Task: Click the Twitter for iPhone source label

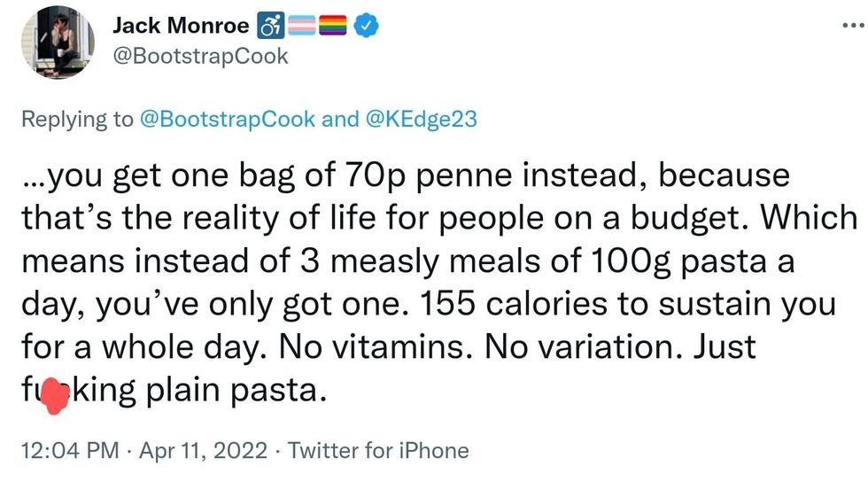Action: [x=379, y=450]
